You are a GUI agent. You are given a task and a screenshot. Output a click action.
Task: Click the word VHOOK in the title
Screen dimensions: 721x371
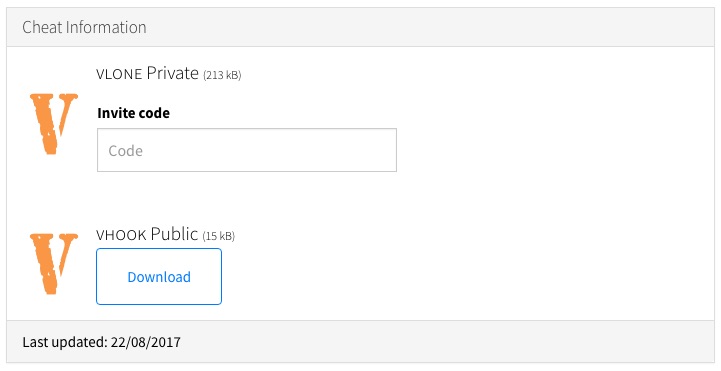121,235
